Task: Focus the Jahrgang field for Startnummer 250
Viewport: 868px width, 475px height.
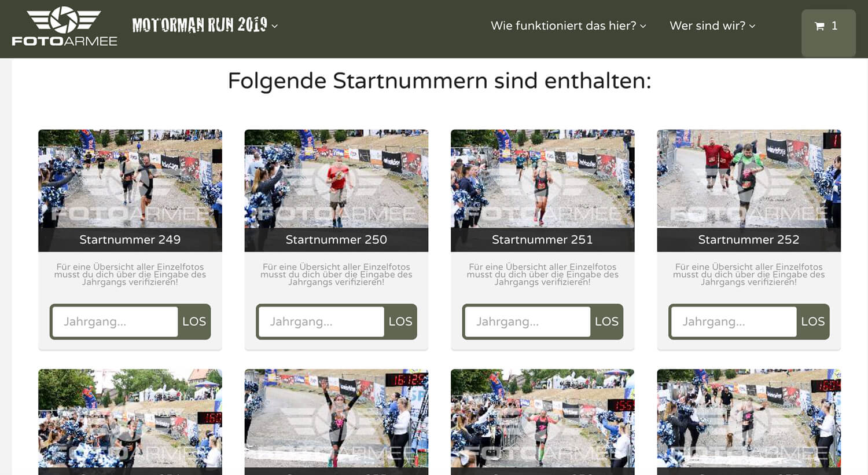Action: (x=321, y=321)
